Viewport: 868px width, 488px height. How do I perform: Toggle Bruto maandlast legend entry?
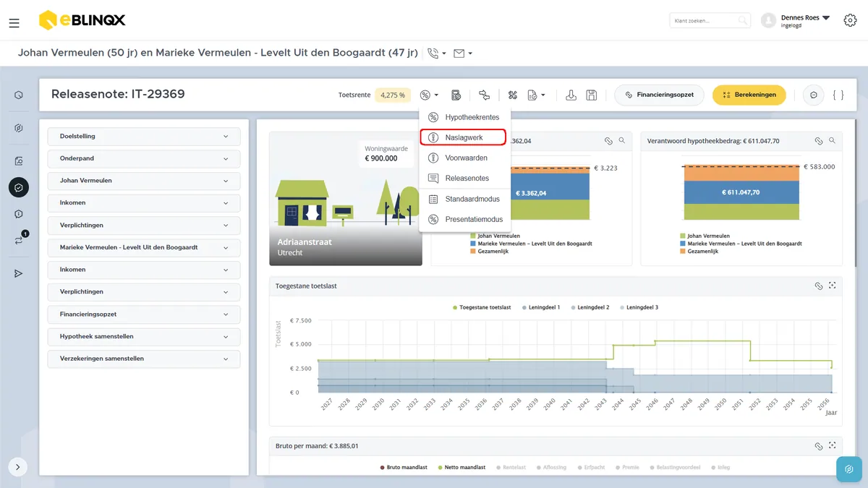pyautogui.click(x=404, y=468)
